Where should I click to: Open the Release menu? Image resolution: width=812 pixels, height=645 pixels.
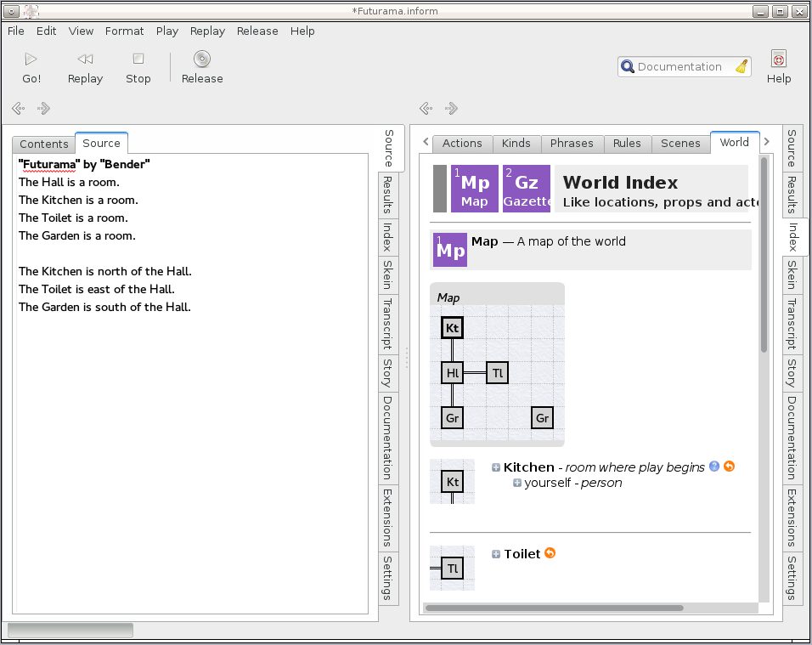(x=257, y=31)
